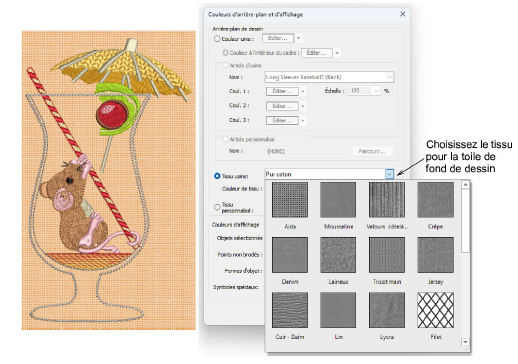Select the Tissu personnalisé radio button

(x=217, y=207)
